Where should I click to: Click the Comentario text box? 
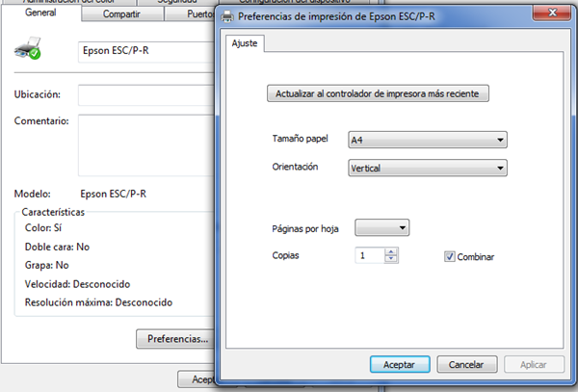pos(144,143)
